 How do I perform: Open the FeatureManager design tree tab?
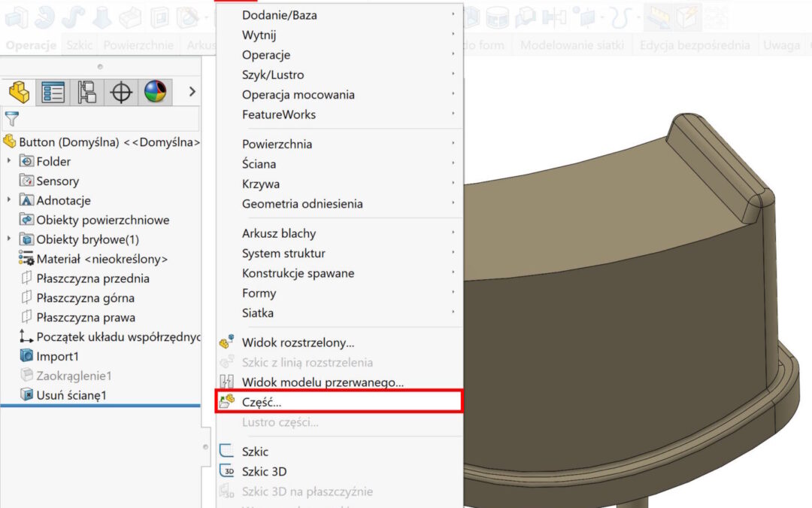(19, 92)
